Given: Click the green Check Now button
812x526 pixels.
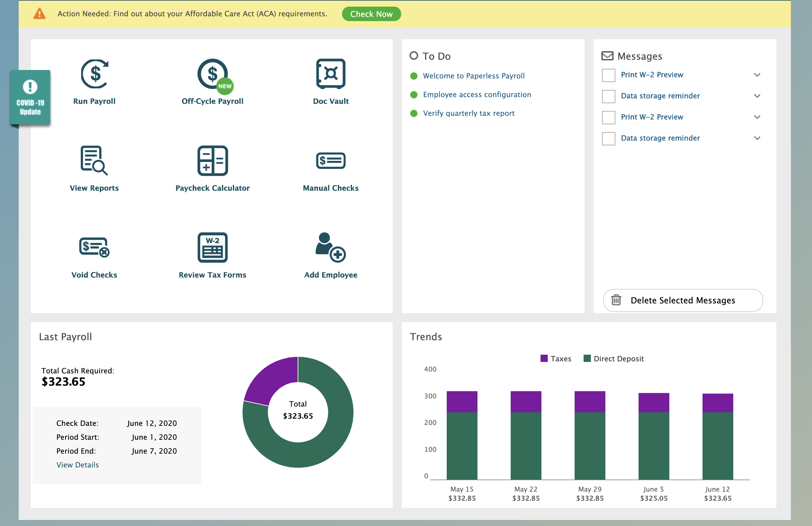Looking at the screenshot, I should point(371,14).
